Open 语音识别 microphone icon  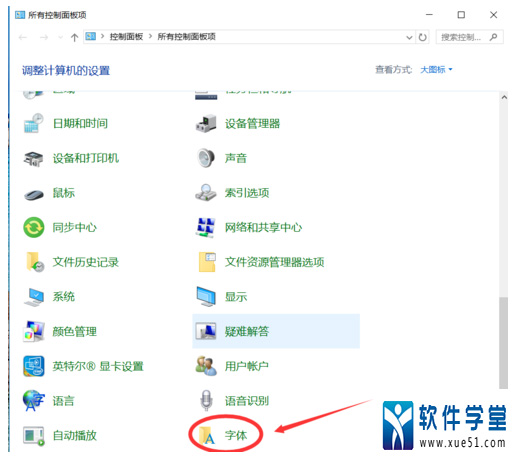click(x=206, y=400)
